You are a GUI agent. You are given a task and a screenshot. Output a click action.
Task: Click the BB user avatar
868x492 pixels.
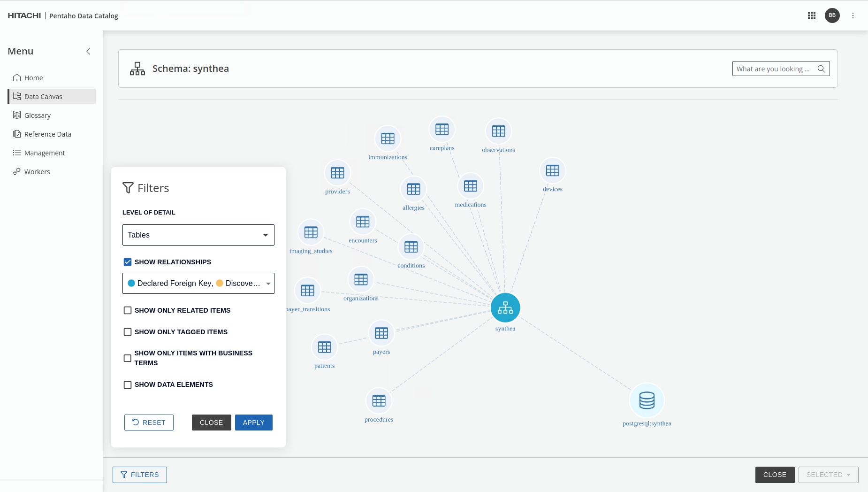pyautogui.click(x=832, y=15)
